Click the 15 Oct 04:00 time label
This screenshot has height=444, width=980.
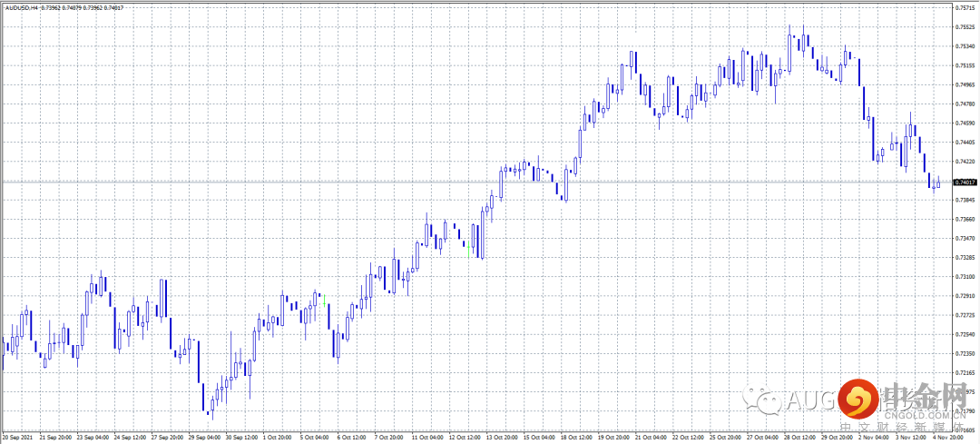tap(540, 437)
